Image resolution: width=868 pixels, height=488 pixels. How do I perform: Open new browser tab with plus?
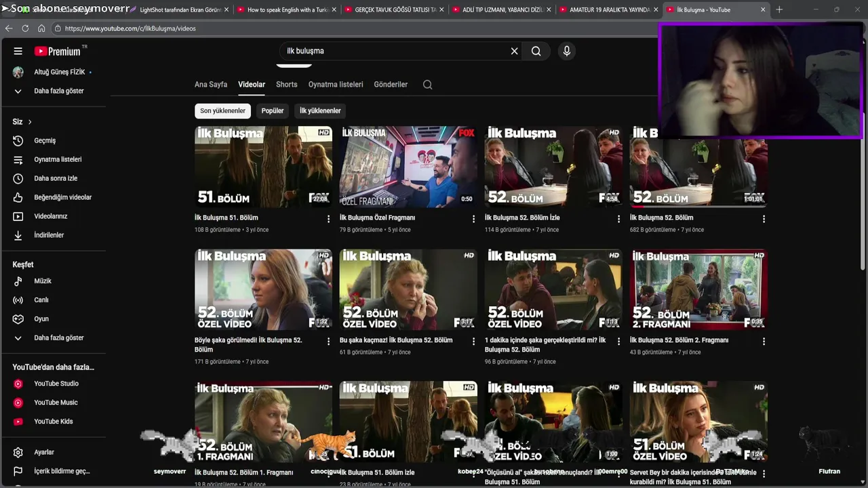pyautogui.click(x=779, y=9)
